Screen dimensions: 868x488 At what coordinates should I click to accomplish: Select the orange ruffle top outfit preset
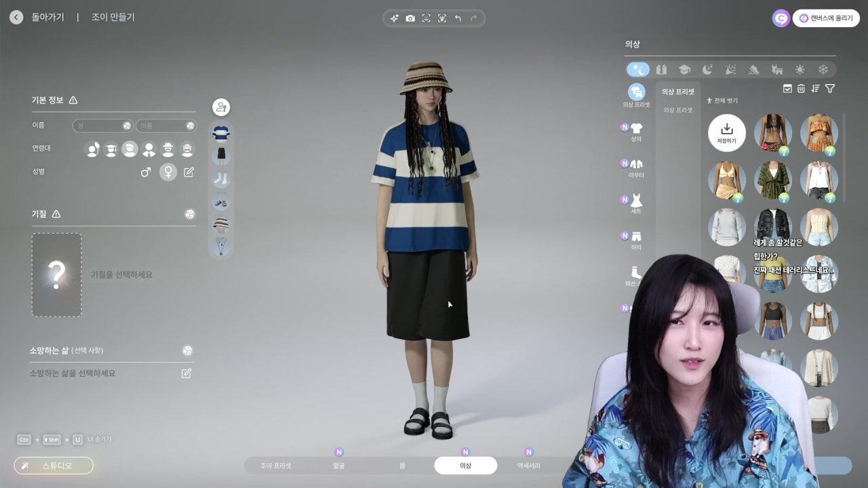818,133
